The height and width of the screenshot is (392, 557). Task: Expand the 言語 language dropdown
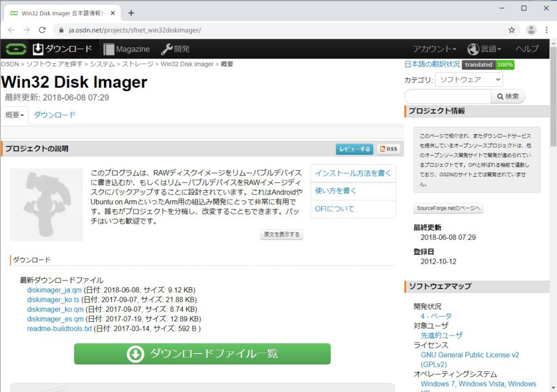[484, 49]
